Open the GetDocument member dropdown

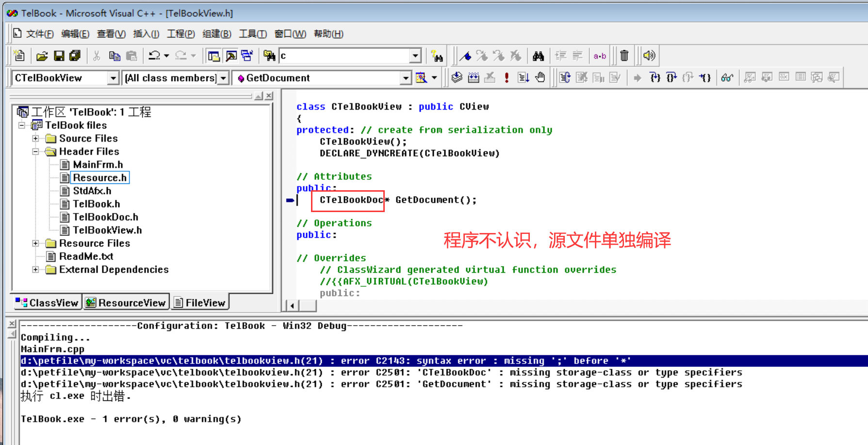(x=406, y=78)
